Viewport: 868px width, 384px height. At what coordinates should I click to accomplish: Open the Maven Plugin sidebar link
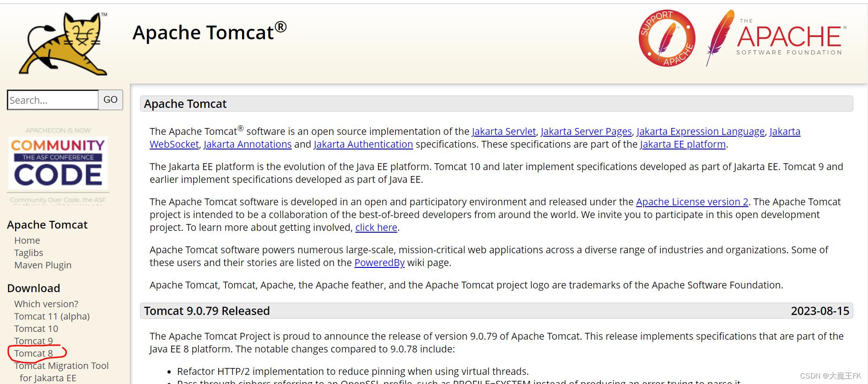coord(43,265)
